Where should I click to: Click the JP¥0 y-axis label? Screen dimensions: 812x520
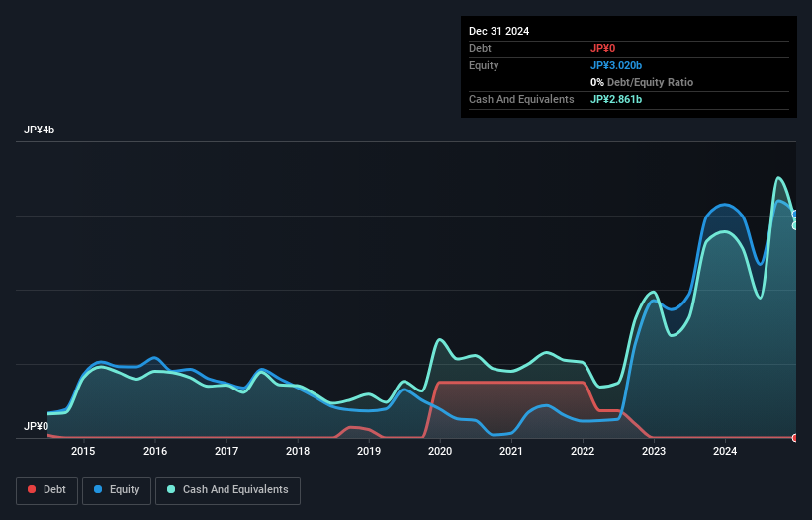click(x=36, y=426)
